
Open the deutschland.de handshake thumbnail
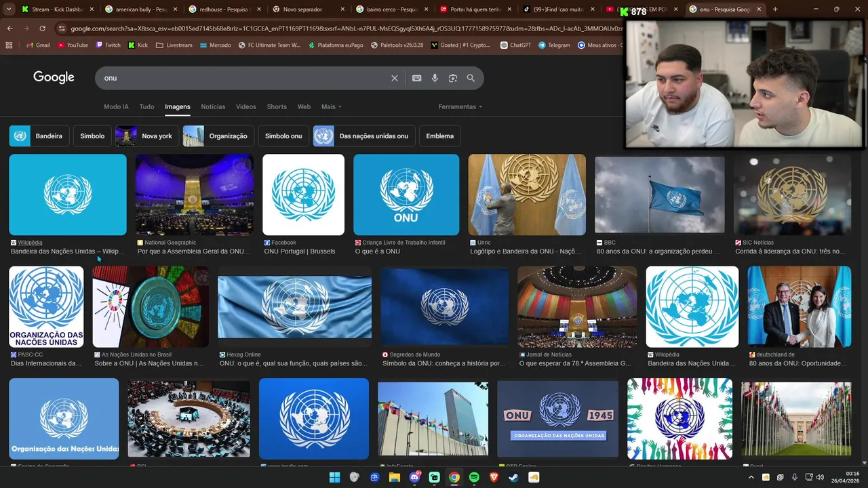799,307
